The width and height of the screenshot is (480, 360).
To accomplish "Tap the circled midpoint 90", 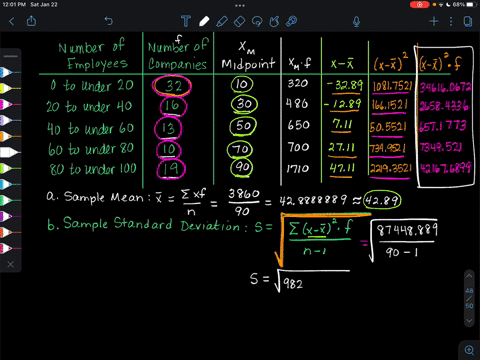I will point(241,167).
